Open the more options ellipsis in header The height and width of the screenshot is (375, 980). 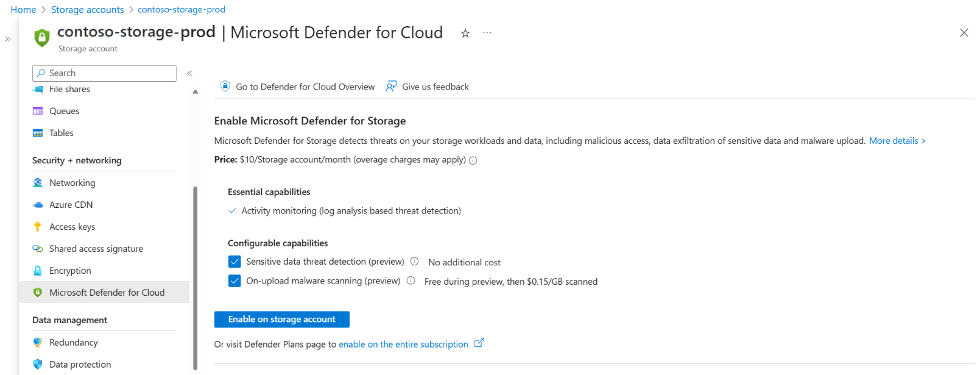click(x=487, y=33)
